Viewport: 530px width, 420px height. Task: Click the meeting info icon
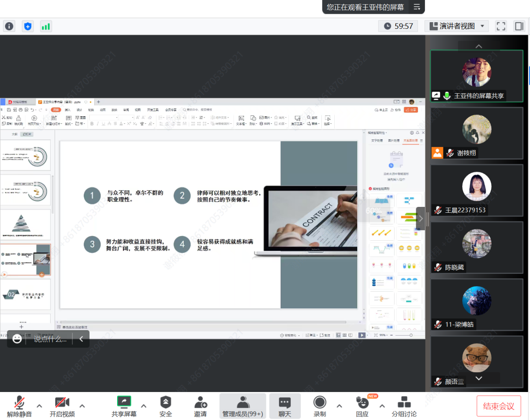click(x=9, y=26)
